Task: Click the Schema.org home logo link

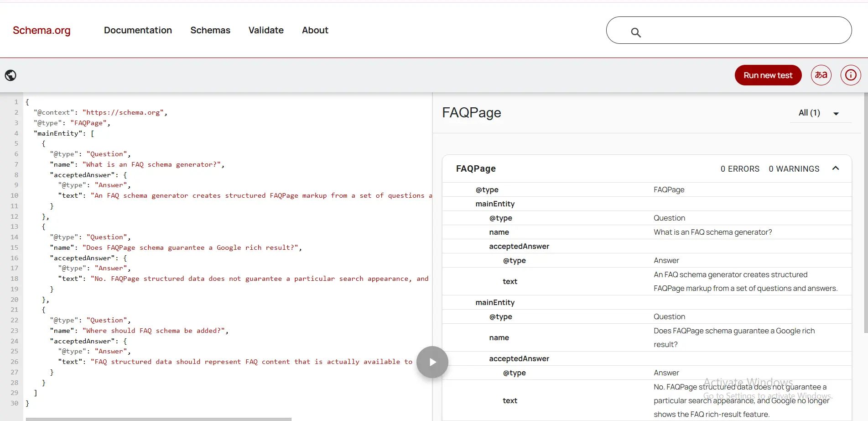Action: pyautogui.click(x=42, y=30)
